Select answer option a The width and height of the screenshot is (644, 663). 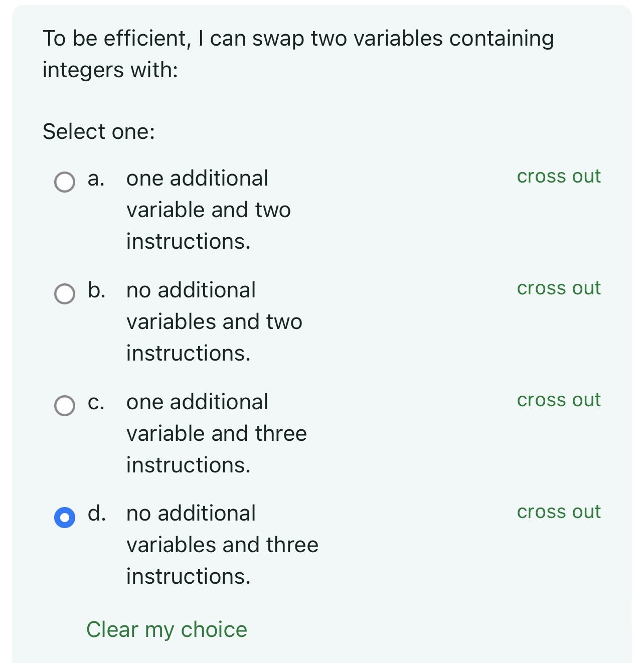(64, 182)
